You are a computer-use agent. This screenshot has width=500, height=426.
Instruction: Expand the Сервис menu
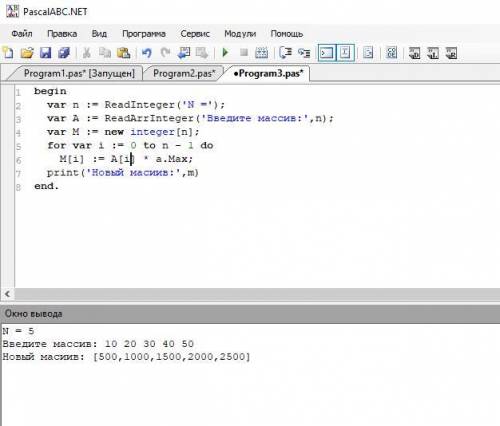click(195, 34)
